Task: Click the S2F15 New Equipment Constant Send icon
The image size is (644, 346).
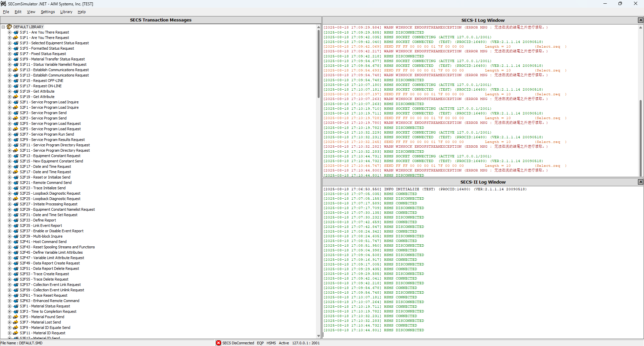Action: coord(15,161)
